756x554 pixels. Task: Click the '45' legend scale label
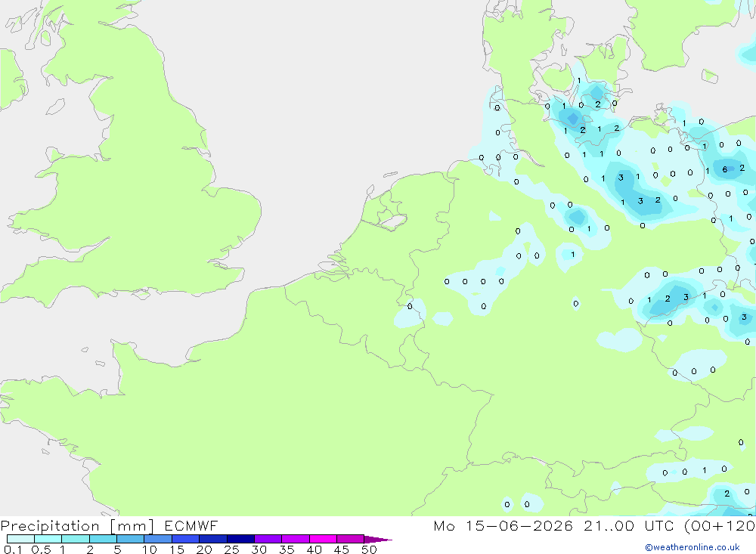coord(342,549)
